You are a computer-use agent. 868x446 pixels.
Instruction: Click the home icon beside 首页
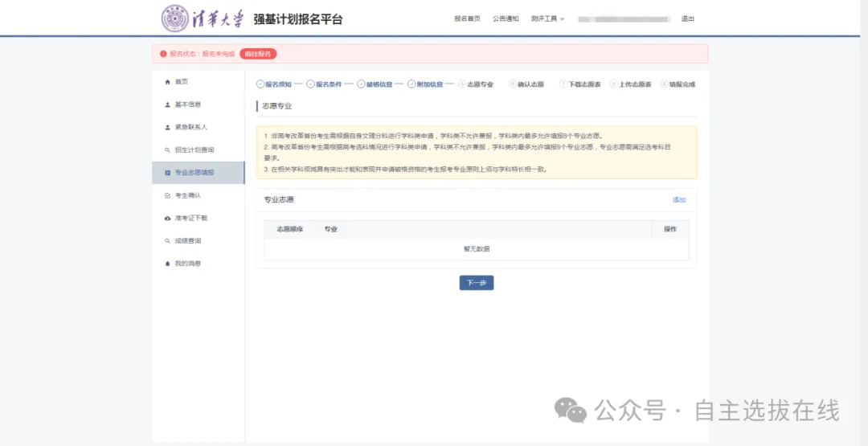167,82
